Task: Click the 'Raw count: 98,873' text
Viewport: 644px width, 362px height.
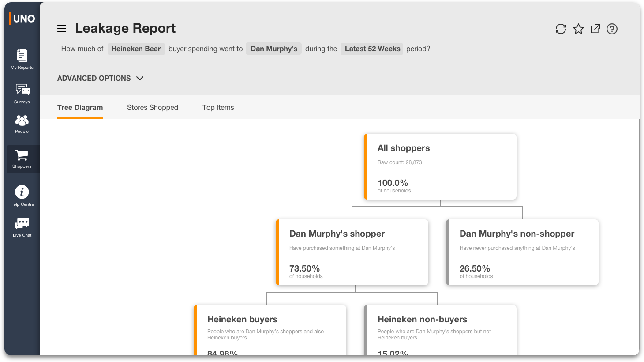Action: pyautogui.click(x=400, y=162)
